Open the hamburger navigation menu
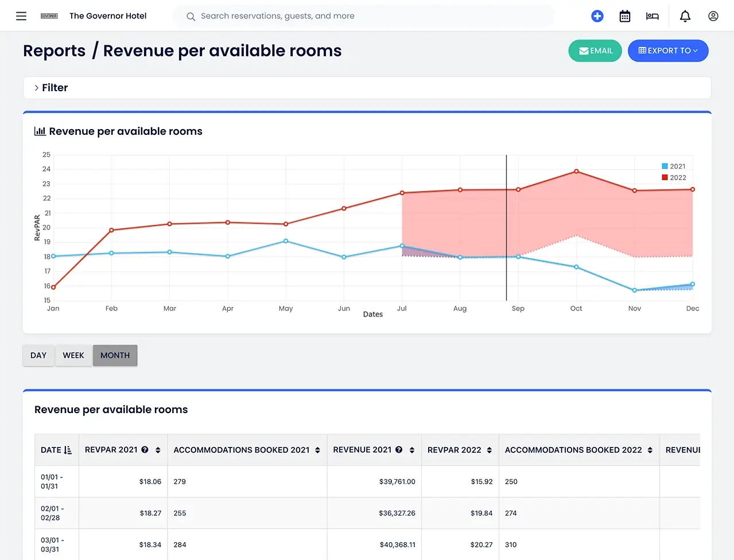The width and height of the screenshot is (734, 560). coord(21,16)
